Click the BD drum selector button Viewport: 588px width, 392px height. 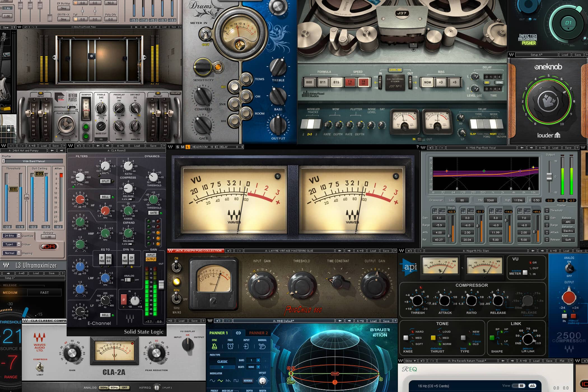tap(234, 87)
